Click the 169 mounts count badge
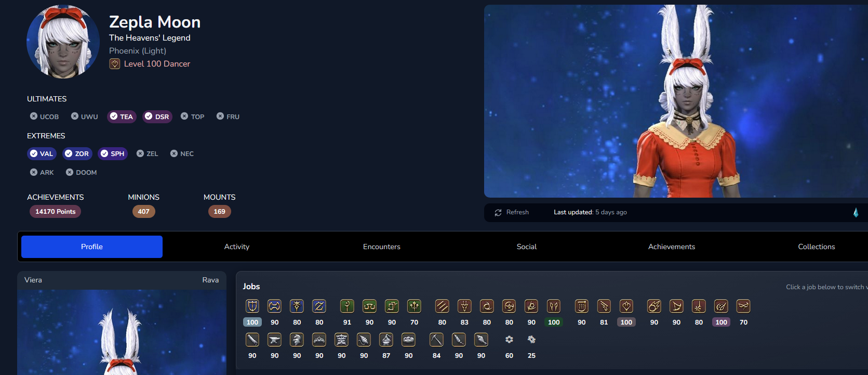This screenshot has height=375, width=868. 220,212
